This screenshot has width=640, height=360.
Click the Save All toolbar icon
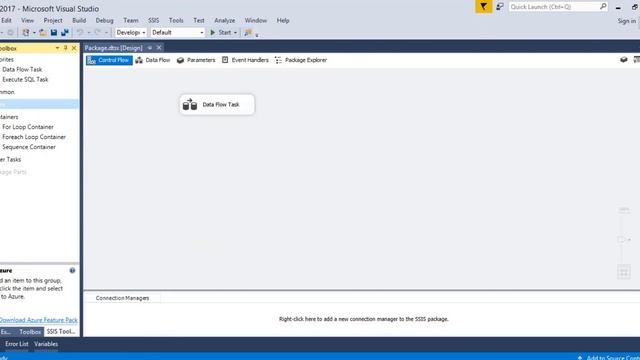pos(64,33)
